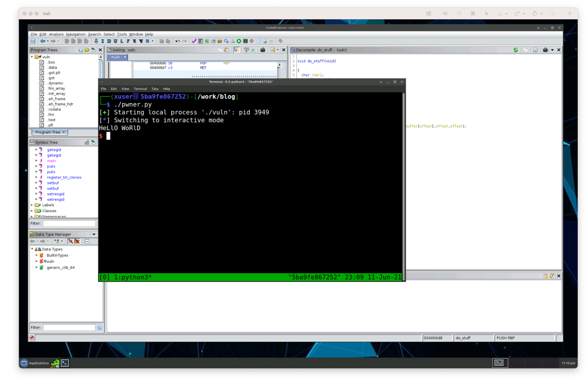Click the Save program icon
588x381 pixels.
pos(32,41)
